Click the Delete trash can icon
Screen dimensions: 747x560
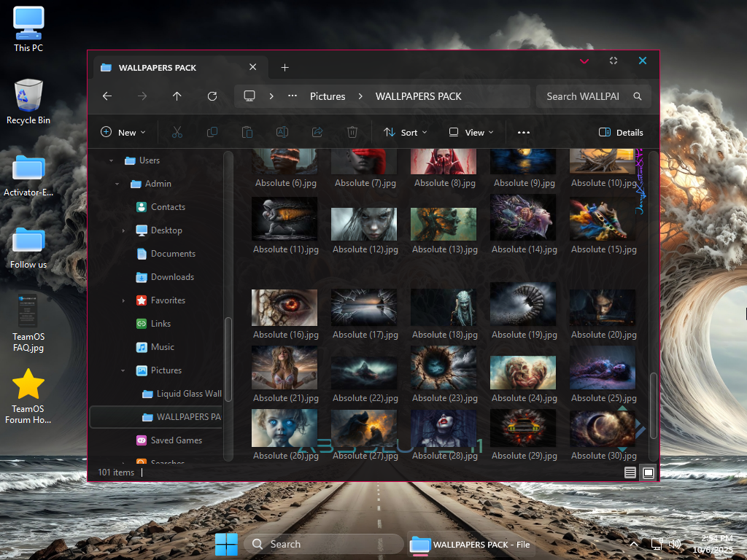[352, 132]
